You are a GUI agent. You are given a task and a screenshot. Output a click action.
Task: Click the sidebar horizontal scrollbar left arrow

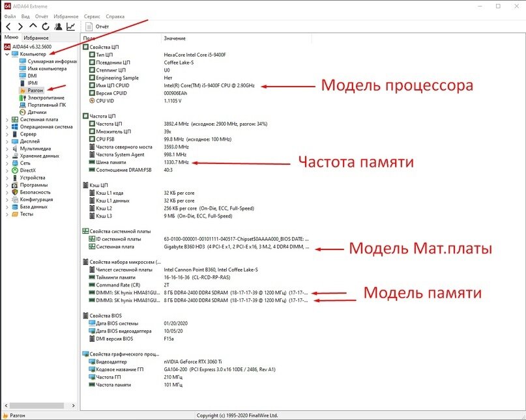click(7, 406)
